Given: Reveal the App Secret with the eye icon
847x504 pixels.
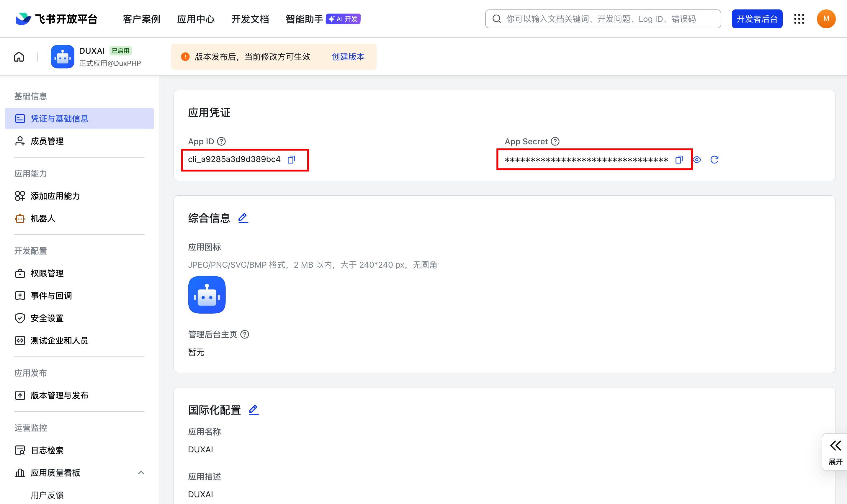Looking at the screenshot, I should [696, 159].
